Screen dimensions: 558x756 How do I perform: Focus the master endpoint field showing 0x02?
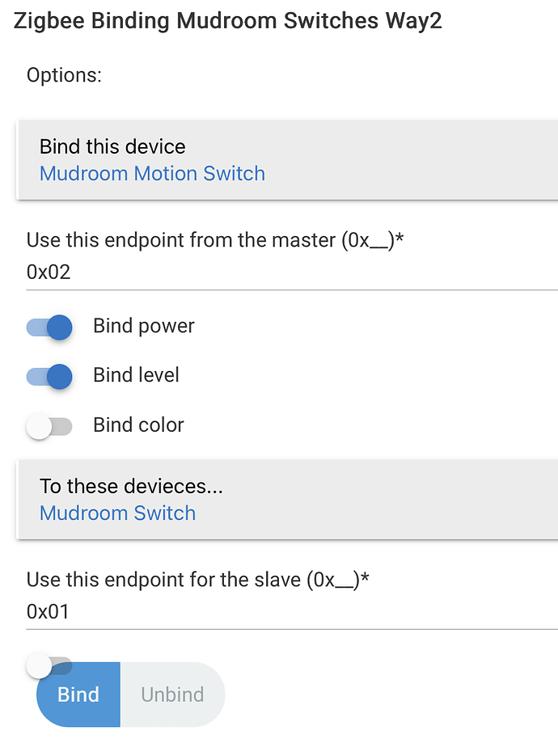click(x=291, y=272)
